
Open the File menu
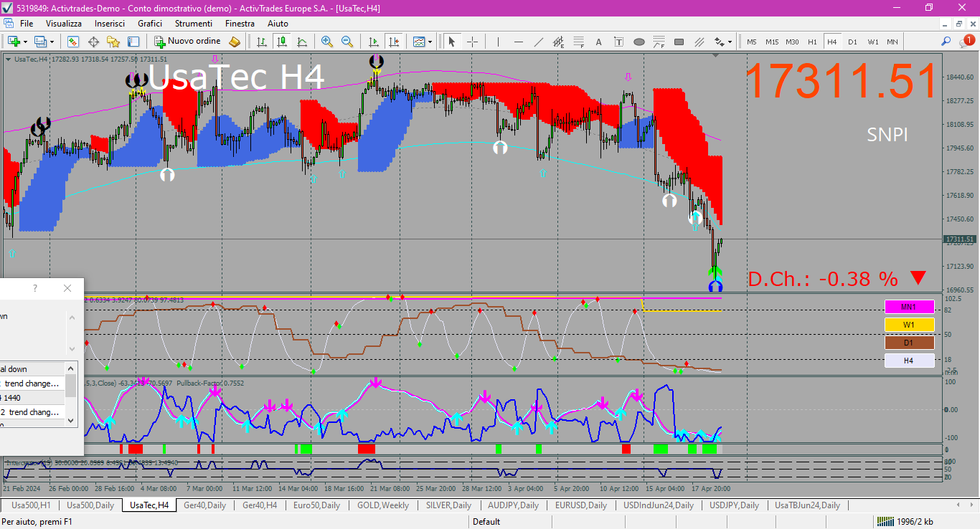[x=27, y=24]
